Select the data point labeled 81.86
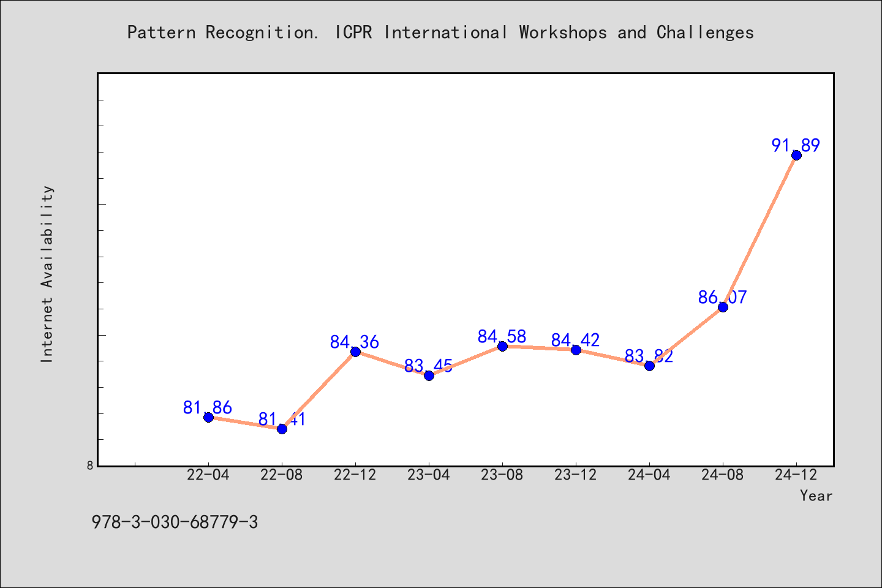Viewport: 882px width, 588px height. click(208, 417)
